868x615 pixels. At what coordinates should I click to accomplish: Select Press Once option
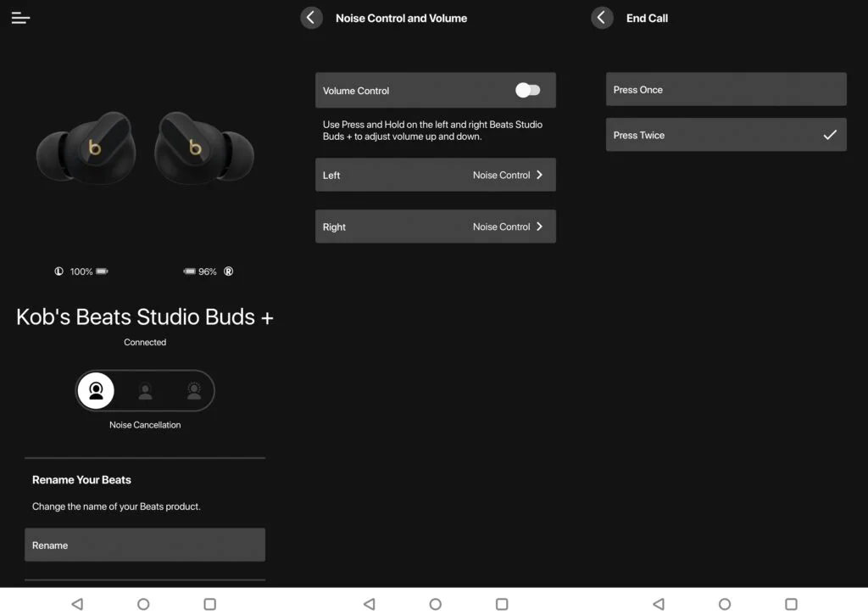pyautogui.click(x=726, y=89)
